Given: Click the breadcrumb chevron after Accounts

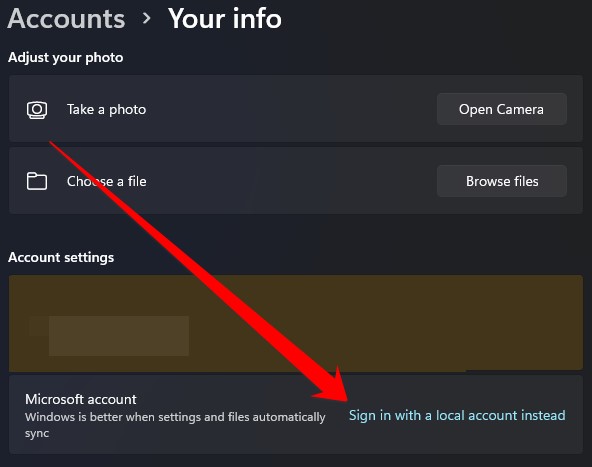Looking at the screenshot, I should click(x=146, y=18).
